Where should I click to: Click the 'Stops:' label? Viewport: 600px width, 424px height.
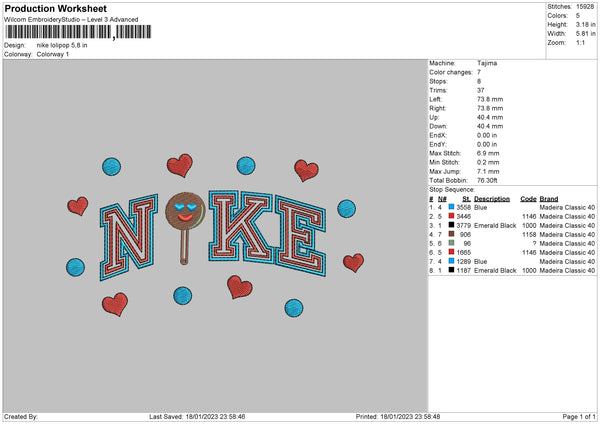438,81
